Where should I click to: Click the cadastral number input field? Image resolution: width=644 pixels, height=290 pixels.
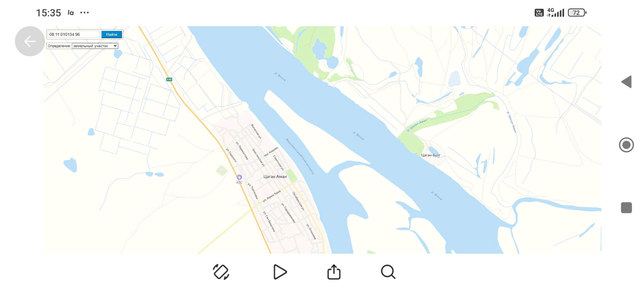point(74,35)
